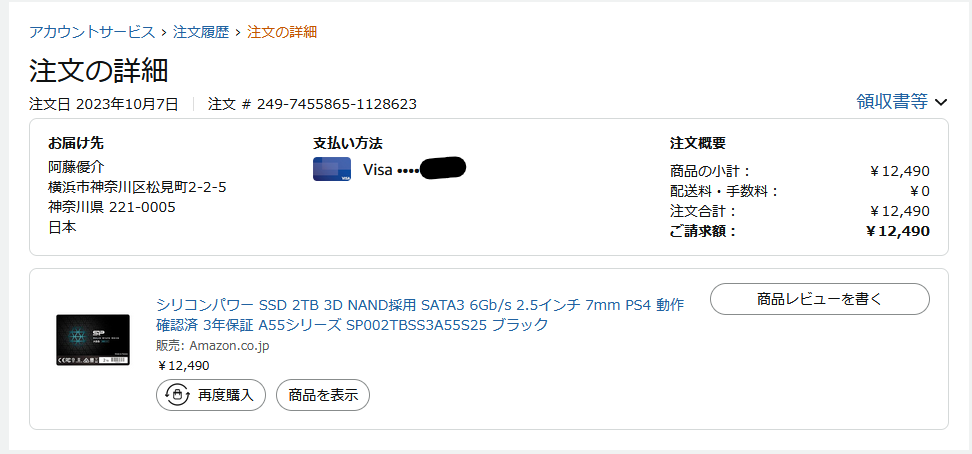Viewport: 972px width, 454px height.
Task: Open the SSD product thumbnail image
Action: (93, 339)
